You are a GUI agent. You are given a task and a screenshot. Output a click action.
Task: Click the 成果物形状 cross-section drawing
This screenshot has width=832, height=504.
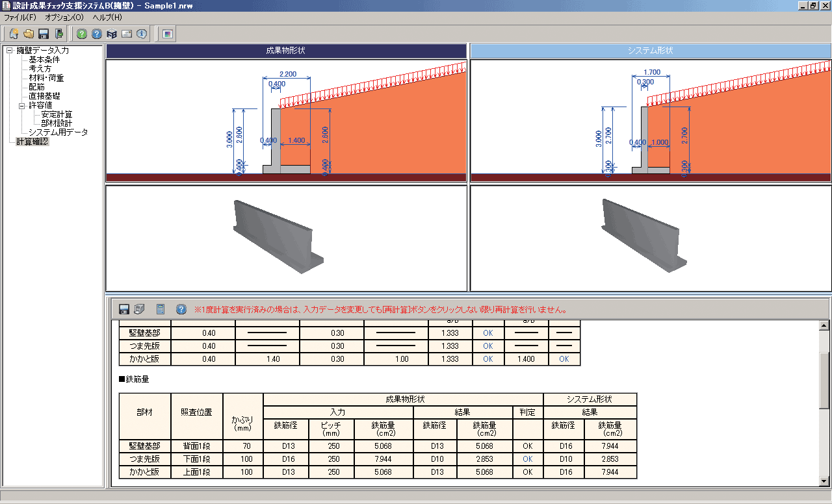[x=286, y=121]
